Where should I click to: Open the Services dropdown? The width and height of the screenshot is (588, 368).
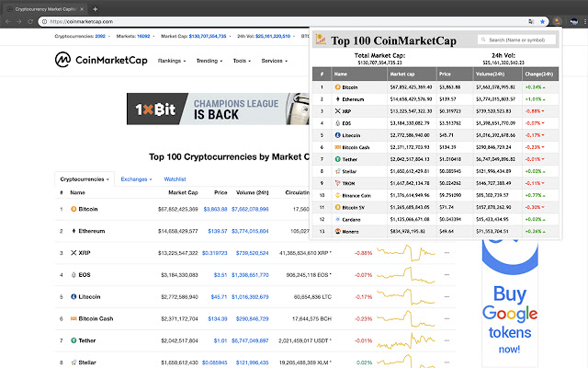tap(274, 61)
